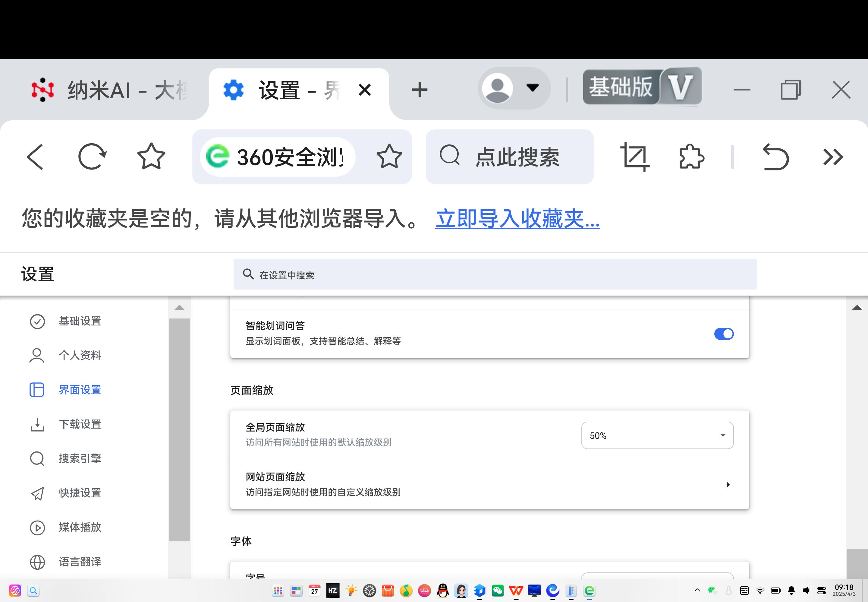The width and height of the screenshot is (868, 602).
Task: Open 全局页面缩放 50% dropdown
Action: [657, 435]
